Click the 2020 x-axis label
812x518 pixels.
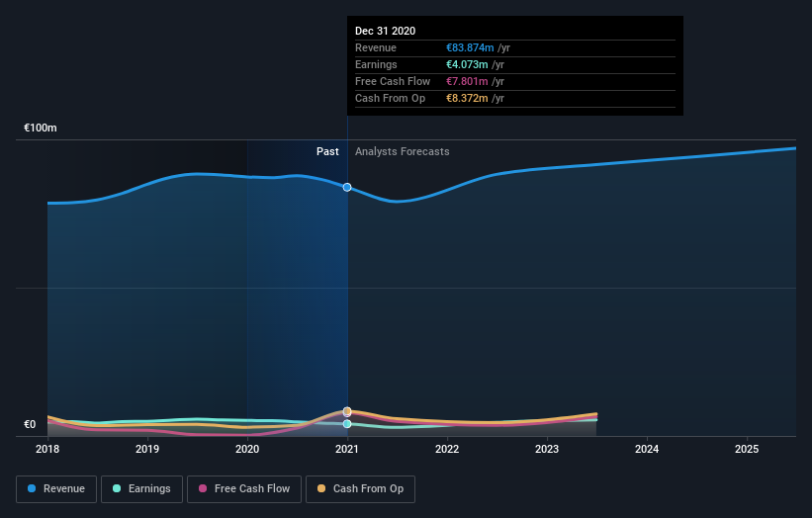click(x=247, y=449)
